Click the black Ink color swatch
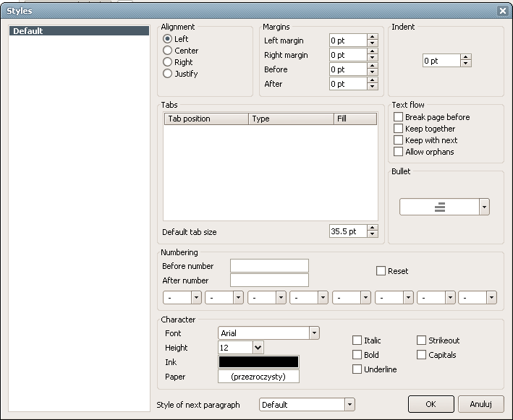513x420 pixels. tap(258, 362)
